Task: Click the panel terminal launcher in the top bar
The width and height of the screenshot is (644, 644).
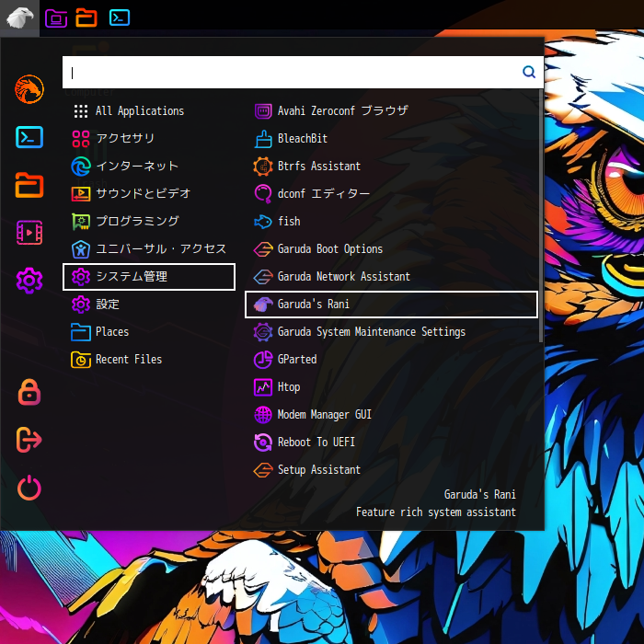Action: pos(119,17)
